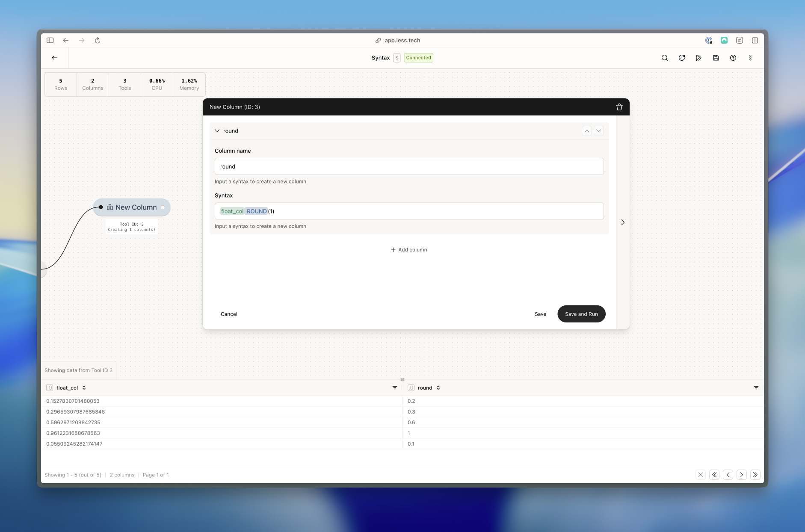Click the Memory 1.62% stat

[x=189, y=84]
